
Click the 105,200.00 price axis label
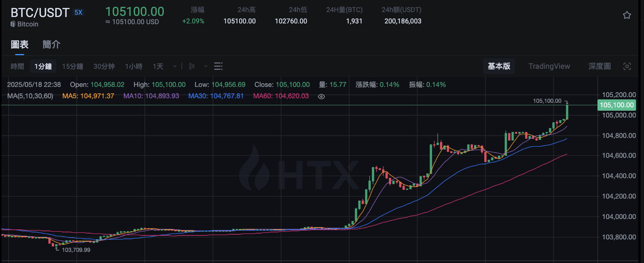pyautogui.click(x=619, y=95)
